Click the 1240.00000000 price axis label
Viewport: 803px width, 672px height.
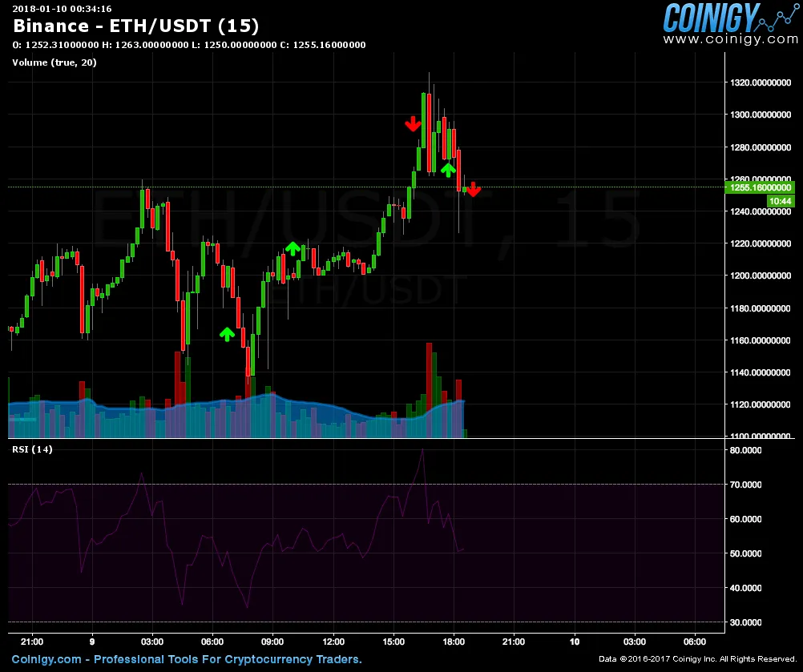tap(761, 211)
